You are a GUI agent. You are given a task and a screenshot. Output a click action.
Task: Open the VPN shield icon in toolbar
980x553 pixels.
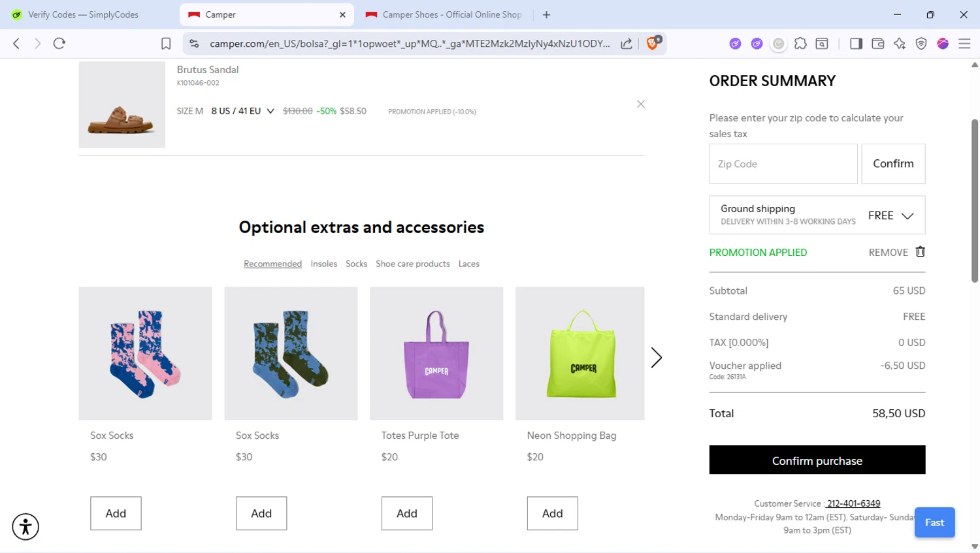(x=921, y=44)
